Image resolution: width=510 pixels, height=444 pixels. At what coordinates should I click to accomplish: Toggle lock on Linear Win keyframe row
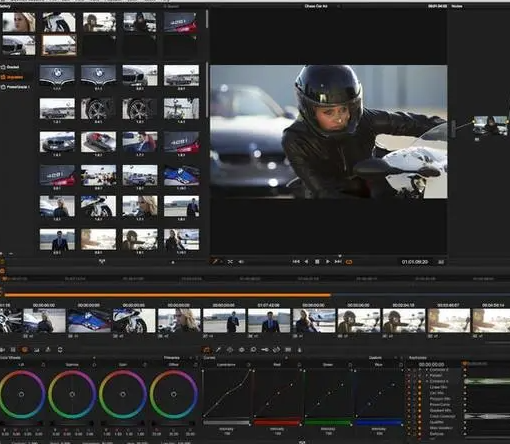(414, 387)
